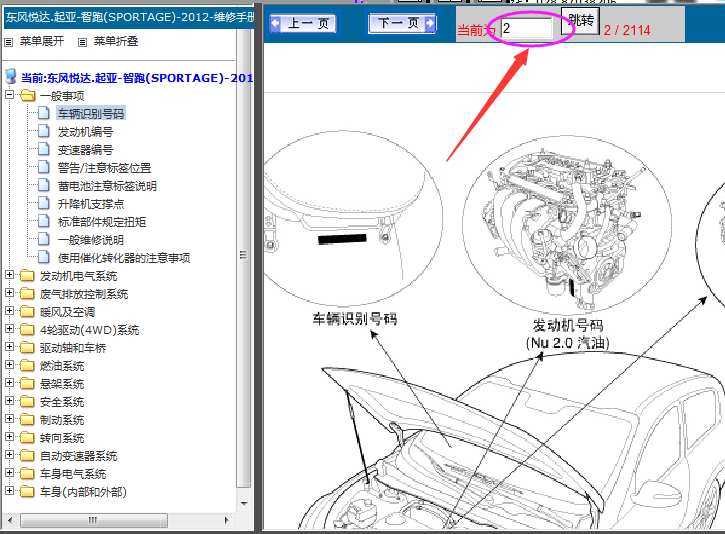Screen dimensions: 725x534
Task: Expand the 自动变速器系统 folder
Action: tap(9, 454)
